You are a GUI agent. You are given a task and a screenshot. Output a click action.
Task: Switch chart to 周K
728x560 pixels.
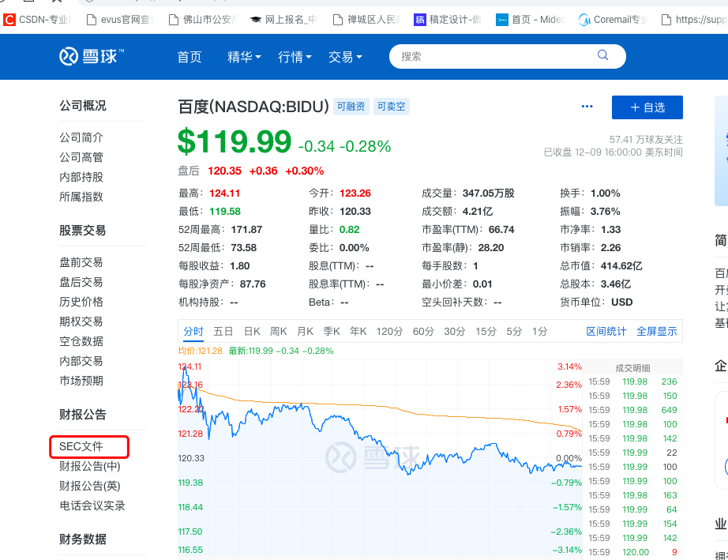[279, 331]
